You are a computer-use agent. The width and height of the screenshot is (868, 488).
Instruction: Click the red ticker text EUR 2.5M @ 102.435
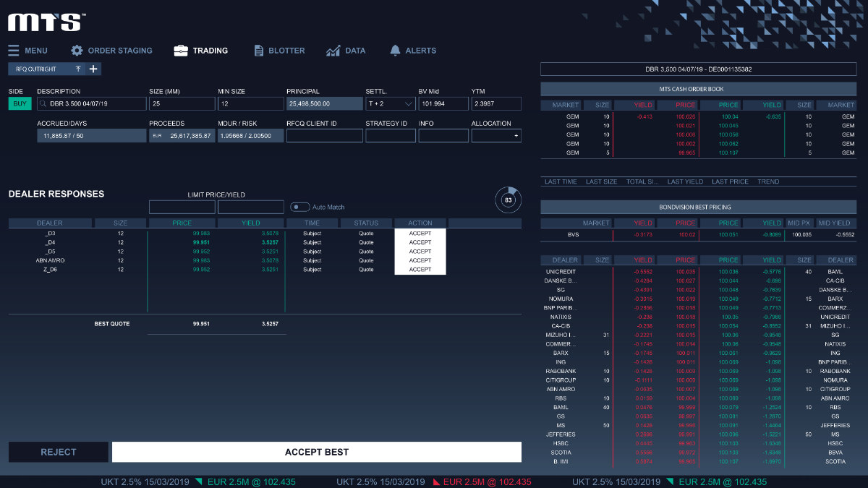[487, 481]
